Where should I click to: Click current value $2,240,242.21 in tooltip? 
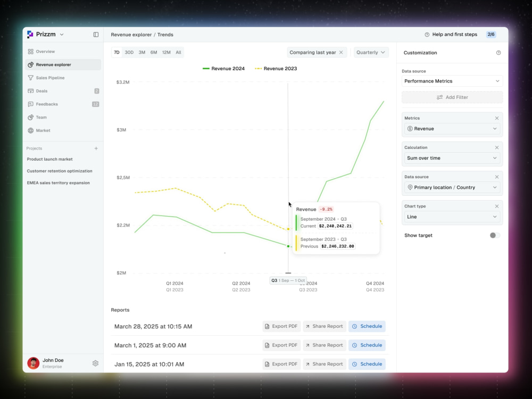[335, 226]
